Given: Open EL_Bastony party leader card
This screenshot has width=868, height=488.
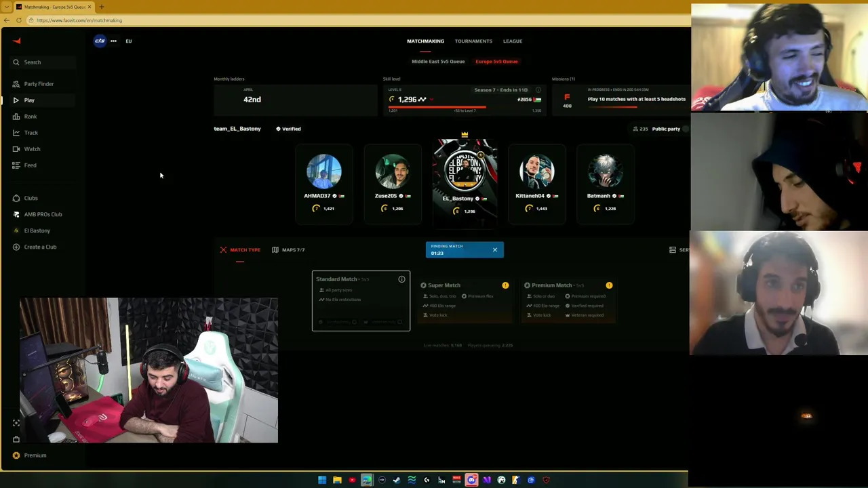Looking at the screenshot, I should pyautogui.click(x=465, y=182).
